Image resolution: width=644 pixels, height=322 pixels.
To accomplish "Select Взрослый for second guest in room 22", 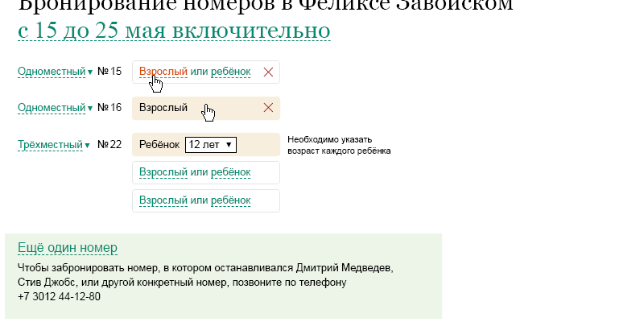I will pos(163,172).
